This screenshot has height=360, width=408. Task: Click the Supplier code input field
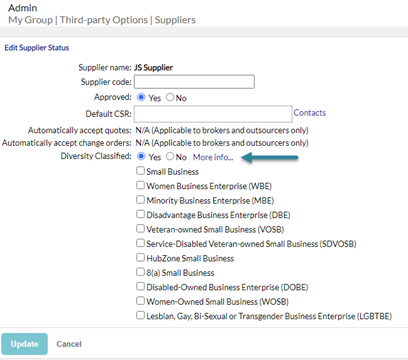[194, 82]
